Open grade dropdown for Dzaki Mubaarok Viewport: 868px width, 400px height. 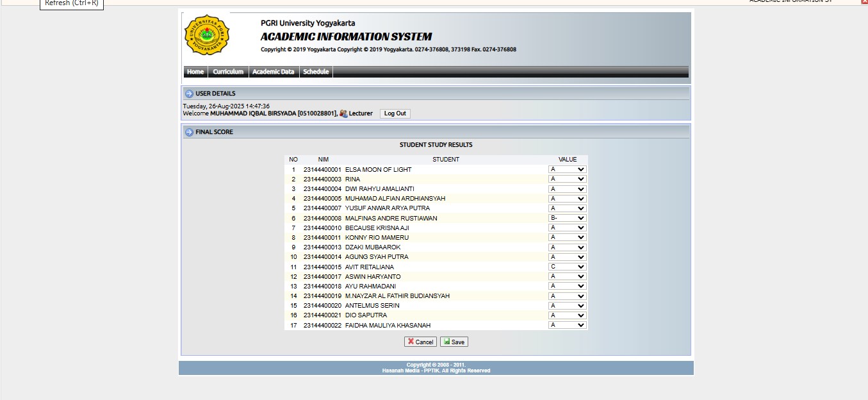(x=567, y=247)
